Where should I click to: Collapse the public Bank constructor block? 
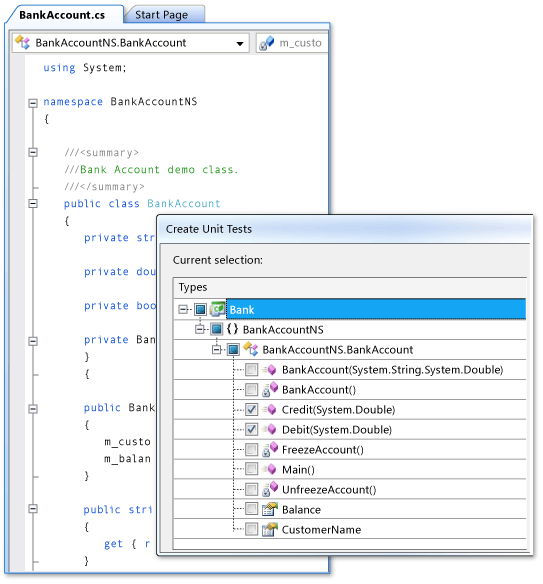33,409
